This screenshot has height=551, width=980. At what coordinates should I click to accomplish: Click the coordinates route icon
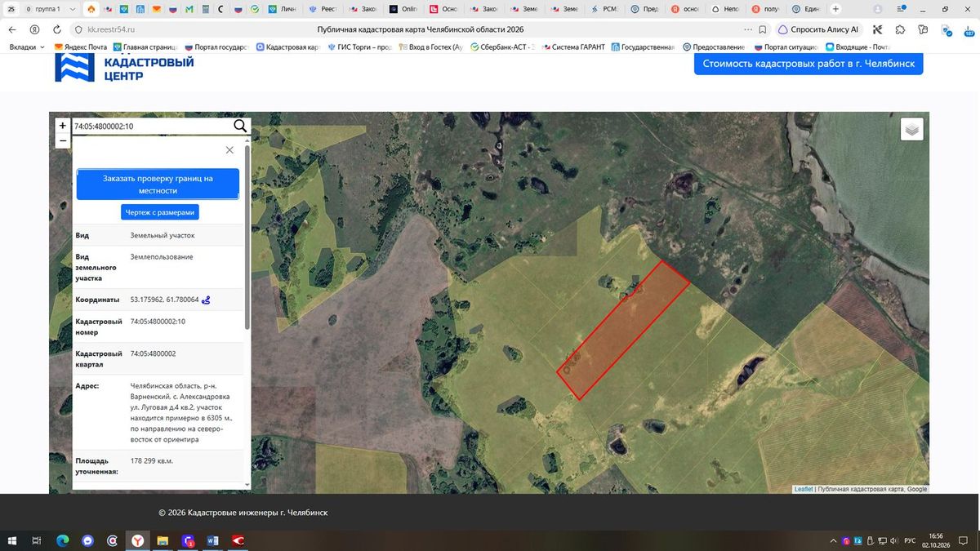pyautogui.click(x=207, y=300)
